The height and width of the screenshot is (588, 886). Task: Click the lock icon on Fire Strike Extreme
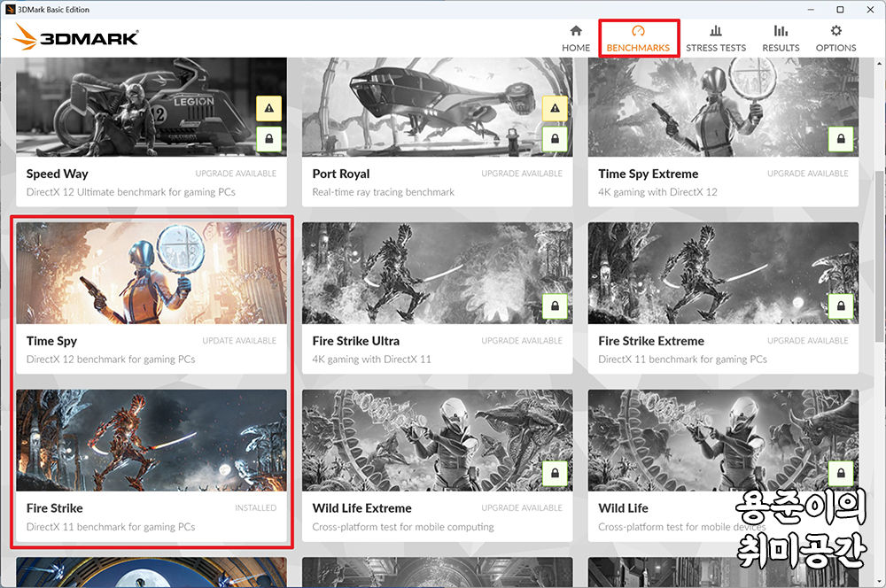841,306
